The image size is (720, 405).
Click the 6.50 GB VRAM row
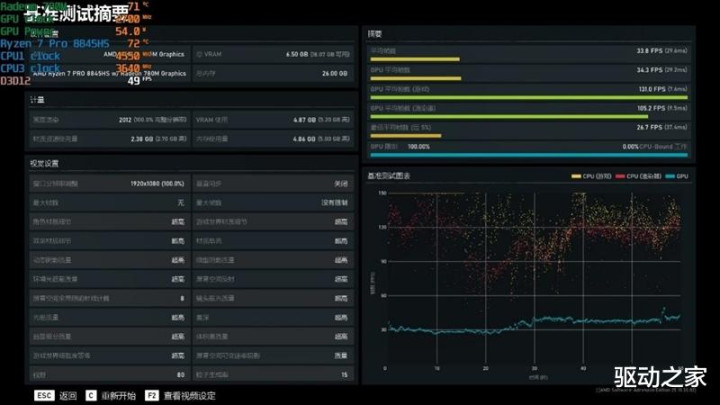point(273,54)
